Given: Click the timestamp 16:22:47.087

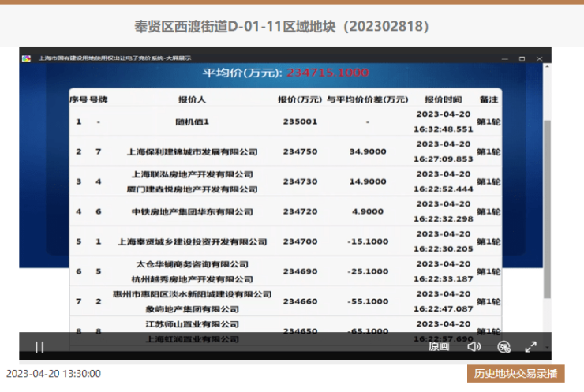Looking at the screenshot, I should [x=444, y=309].
